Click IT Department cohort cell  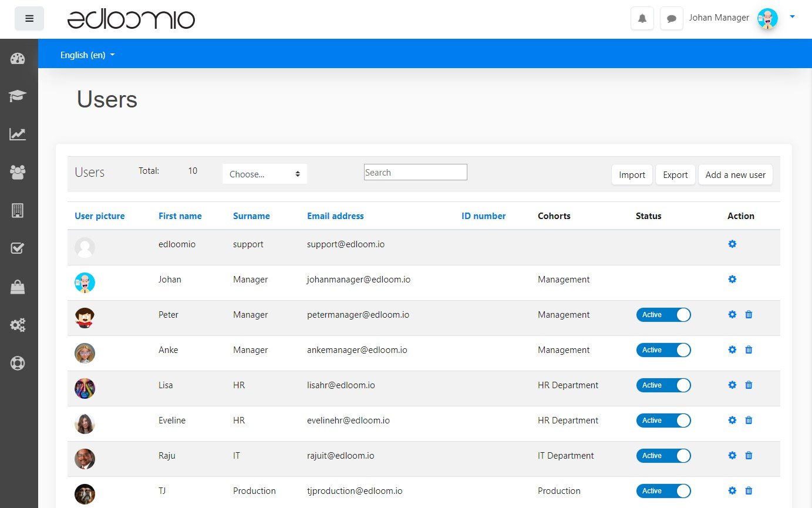point(566,455)
